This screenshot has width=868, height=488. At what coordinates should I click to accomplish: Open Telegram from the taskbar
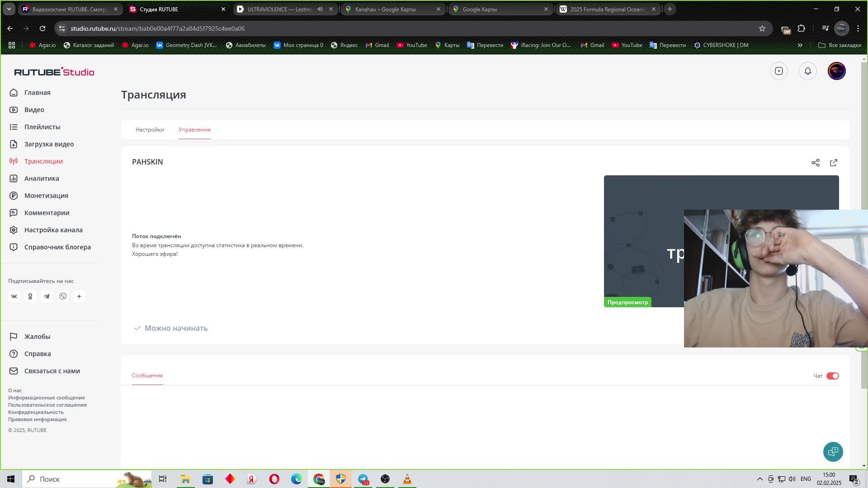coord(363,479)
